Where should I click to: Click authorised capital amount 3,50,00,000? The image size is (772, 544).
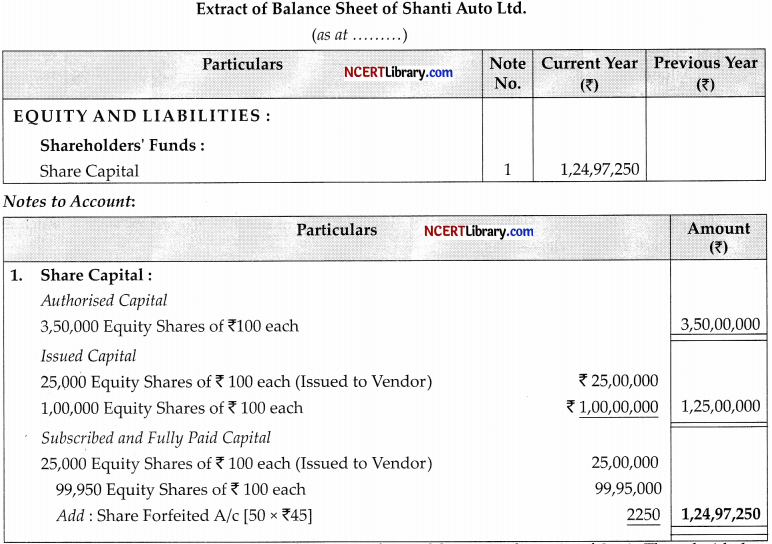tap(720, 324)
